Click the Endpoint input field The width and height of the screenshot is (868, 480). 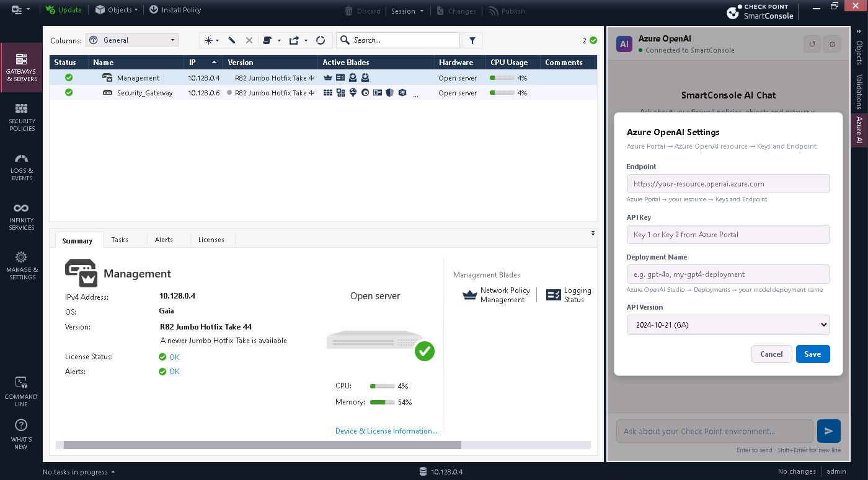pyautogui.click(x=728, y=184)
